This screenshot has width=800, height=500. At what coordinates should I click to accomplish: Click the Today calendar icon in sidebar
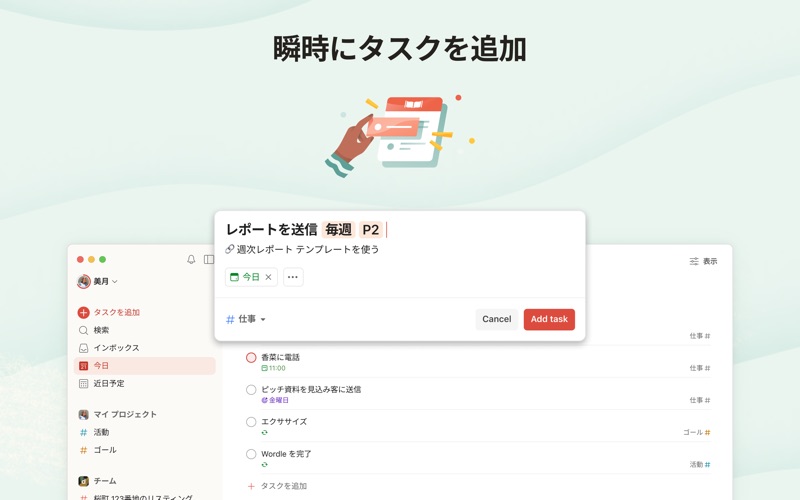click(83, 366)
